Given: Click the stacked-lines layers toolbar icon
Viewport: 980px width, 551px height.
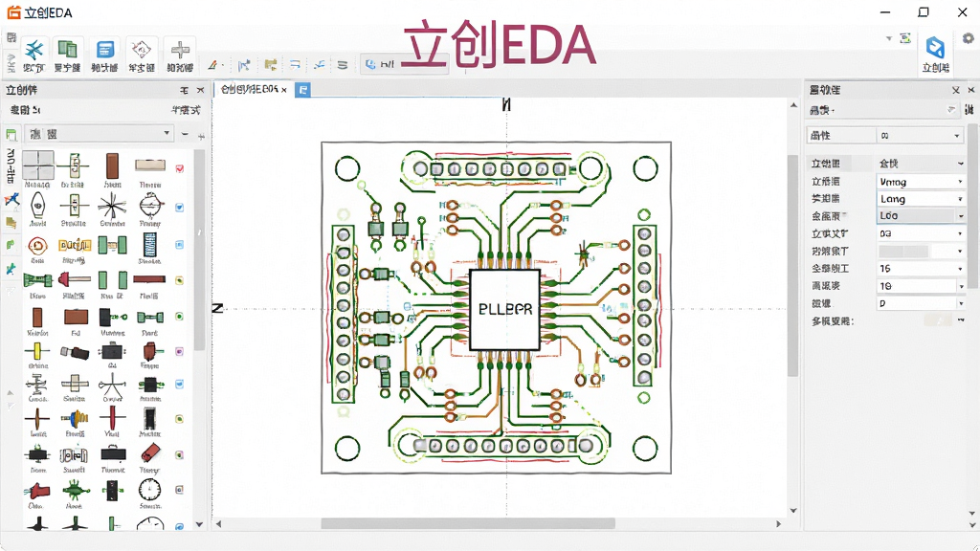Looking at the screenshot, I should (343, 64).
